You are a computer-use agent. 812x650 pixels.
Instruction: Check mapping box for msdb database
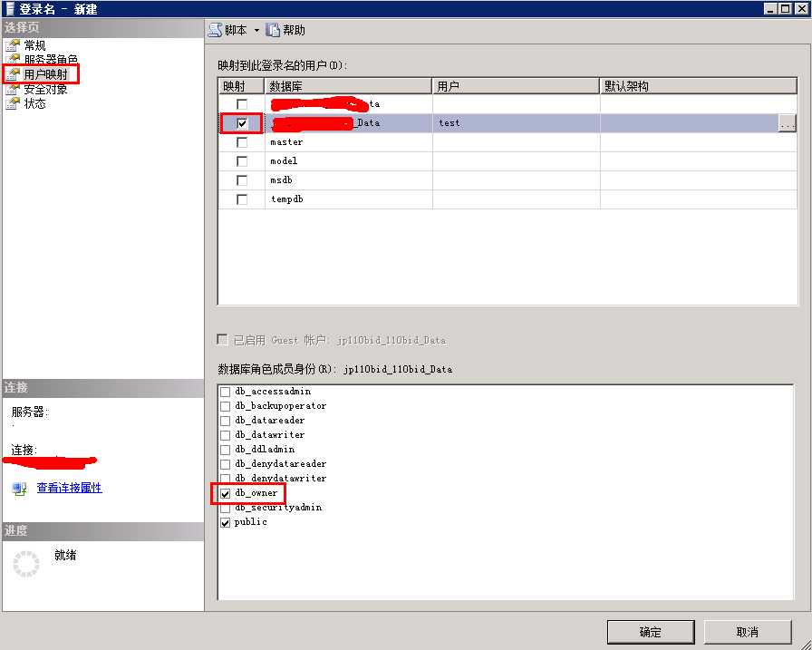(242, 180)
